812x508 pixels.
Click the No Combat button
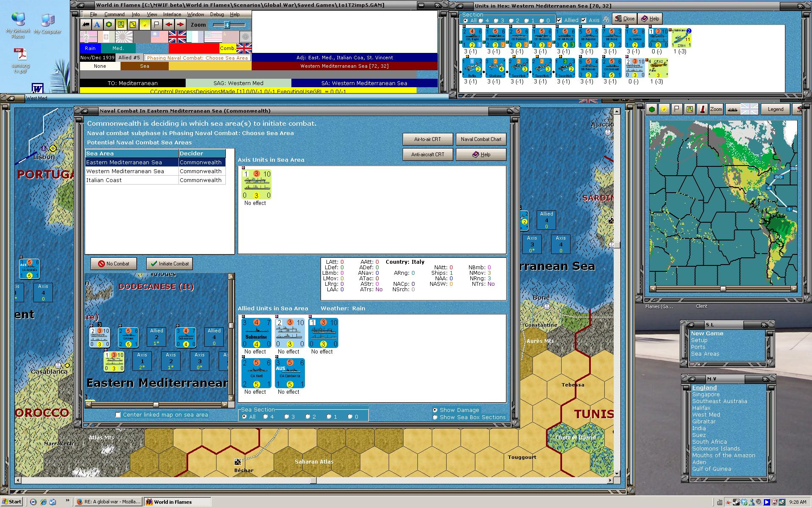[114, 263]
